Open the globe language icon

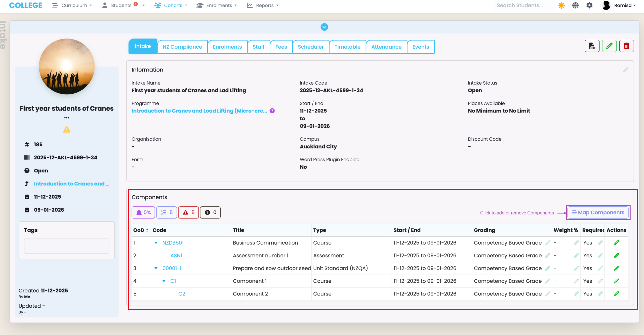pyautogui.click(x=575, y=6)
